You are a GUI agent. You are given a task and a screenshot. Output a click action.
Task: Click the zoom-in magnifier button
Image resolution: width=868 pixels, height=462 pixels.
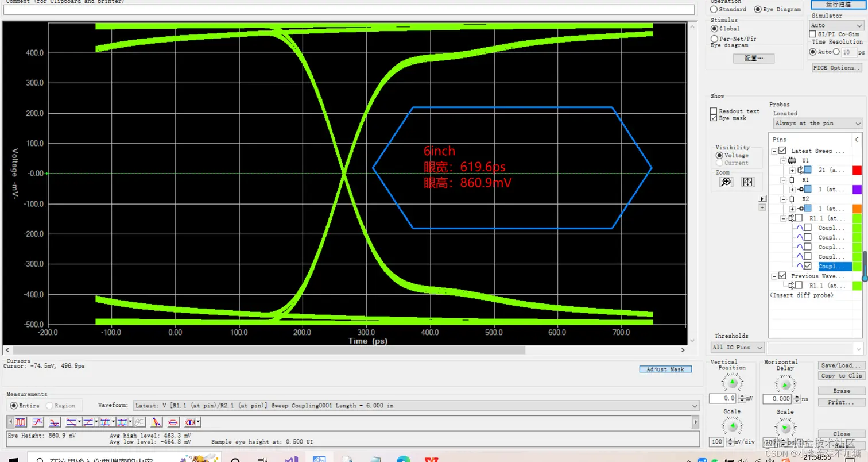pos(726,182)
